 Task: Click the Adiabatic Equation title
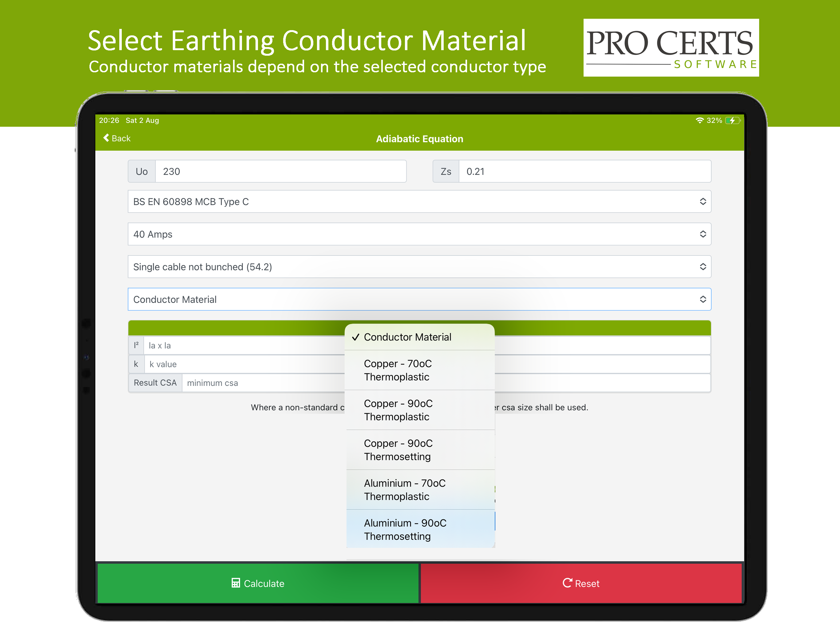(x=420, y=139)
